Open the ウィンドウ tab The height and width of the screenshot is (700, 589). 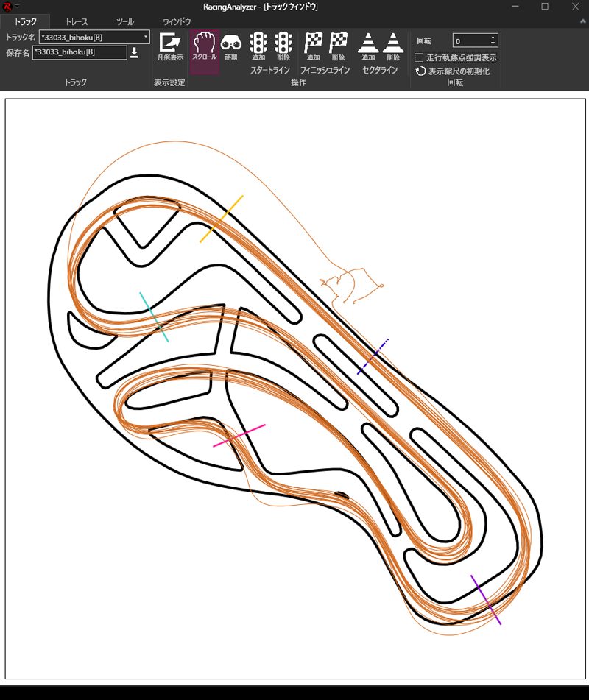coord(176,21)
